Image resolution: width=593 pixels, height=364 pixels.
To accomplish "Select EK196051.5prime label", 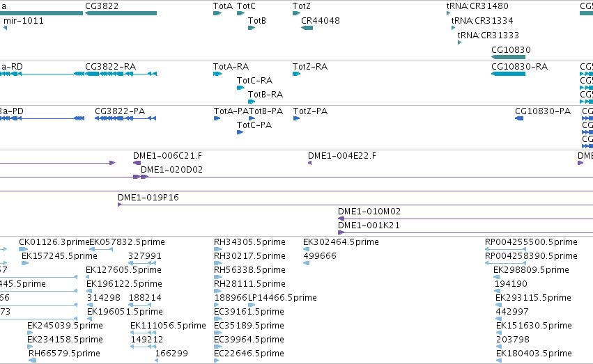I will (125, 312).
